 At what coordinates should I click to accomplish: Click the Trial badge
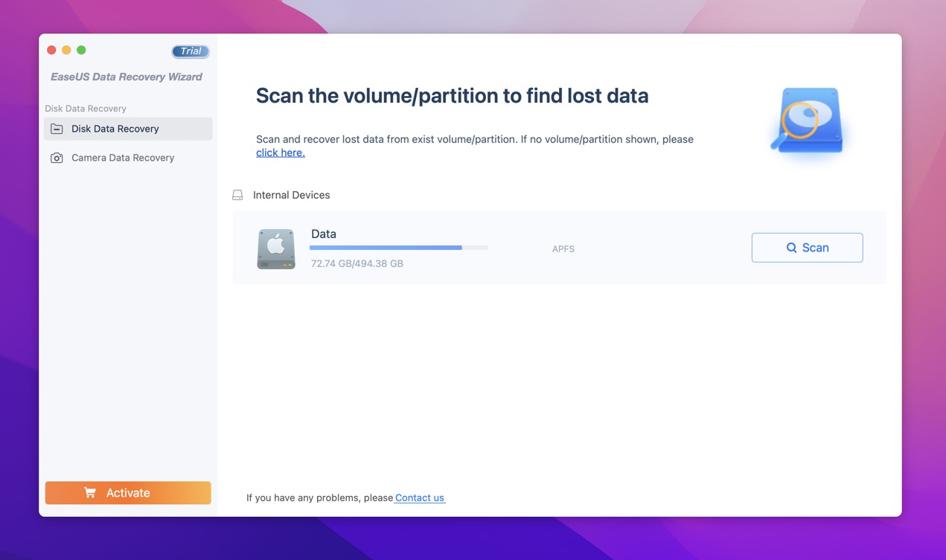[x=191, y=51]
